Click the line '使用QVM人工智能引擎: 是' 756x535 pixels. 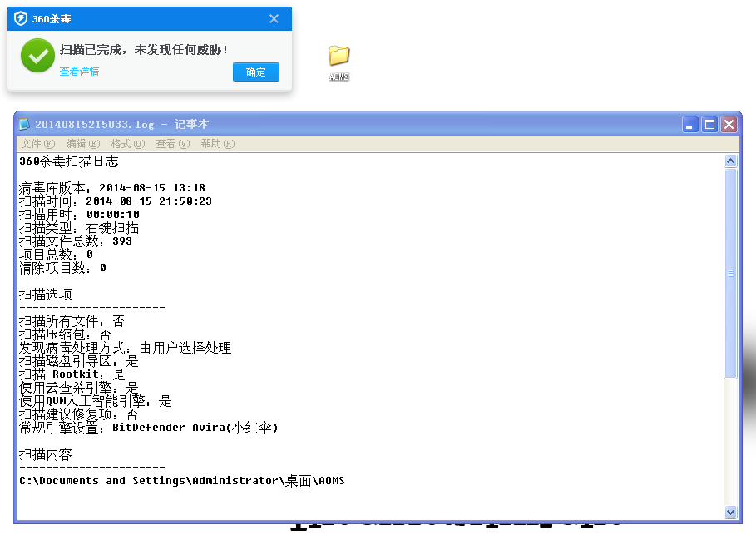coord(96,401)
